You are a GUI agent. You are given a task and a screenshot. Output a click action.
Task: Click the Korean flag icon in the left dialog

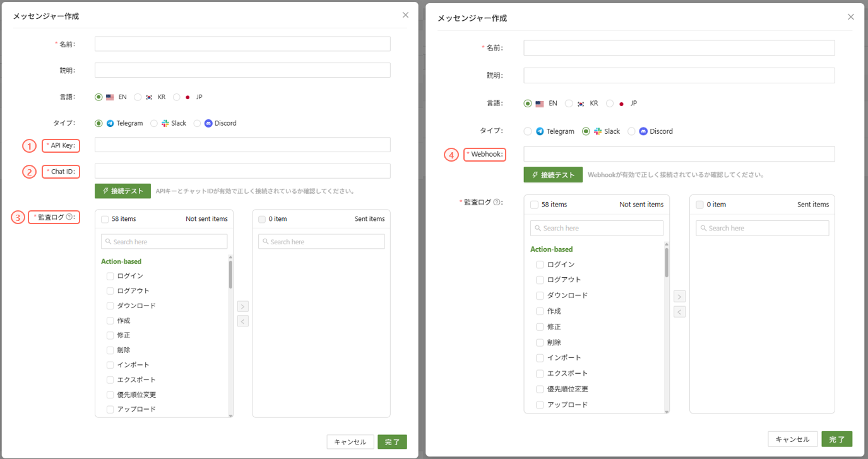[150, 97]
